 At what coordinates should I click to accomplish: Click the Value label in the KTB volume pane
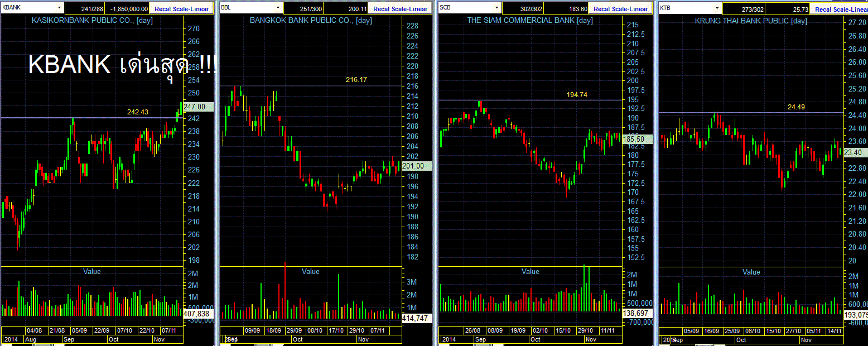(751, 272)
